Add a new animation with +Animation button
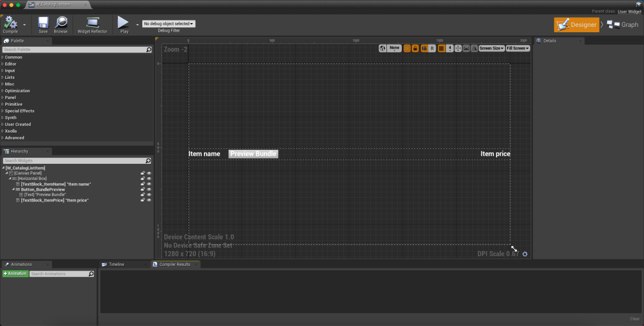 coord(15,274)
